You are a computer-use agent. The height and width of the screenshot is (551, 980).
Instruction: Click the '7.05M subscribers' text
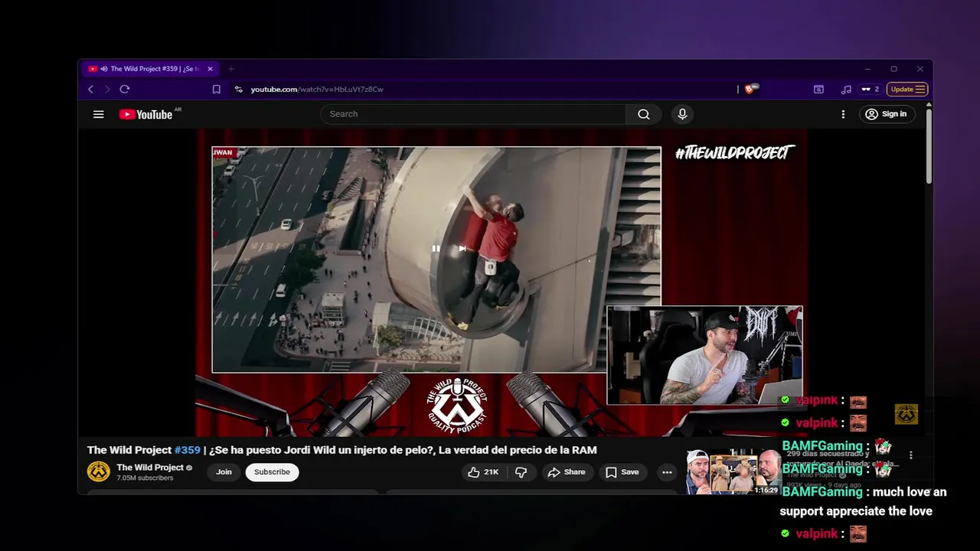click(x=145, y=478)
